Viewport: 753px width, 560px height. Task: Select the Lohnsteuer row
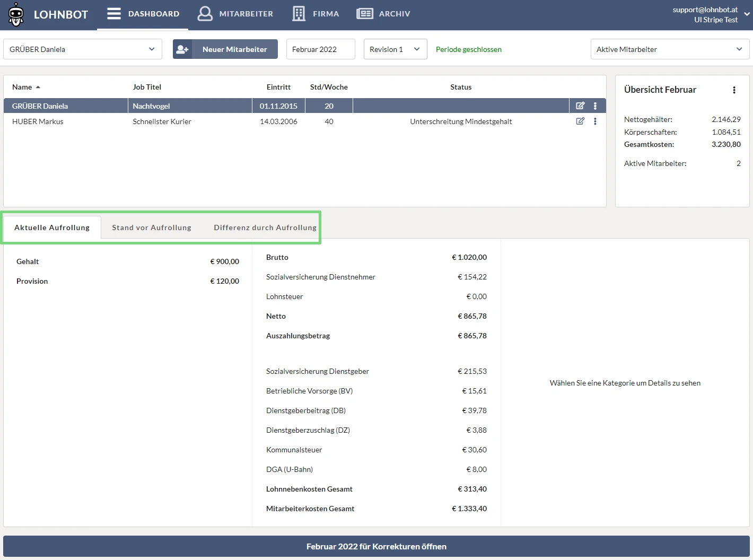376,296
